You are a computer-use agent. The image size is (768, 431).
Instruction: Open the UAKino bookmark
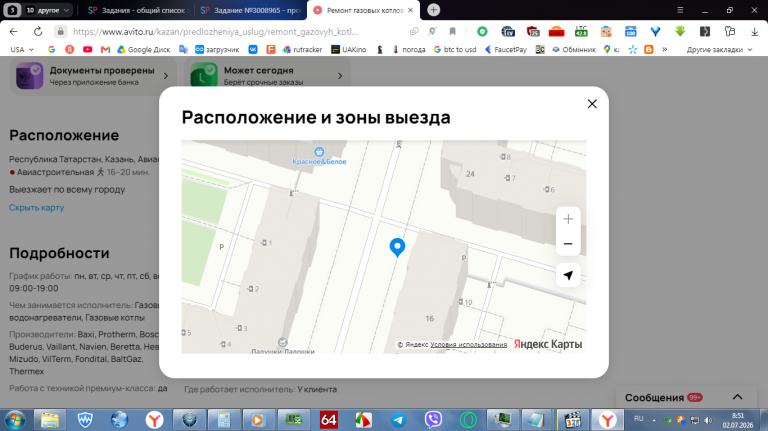[349, 49]
